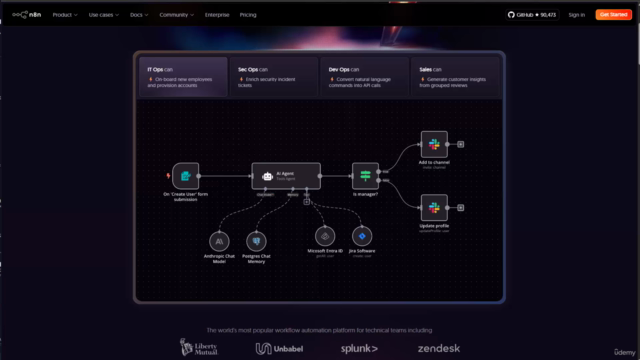This screenshot has width=640, height=360.
Task: Expand the Use cases dropdown
Action: (x=104, y=15)
